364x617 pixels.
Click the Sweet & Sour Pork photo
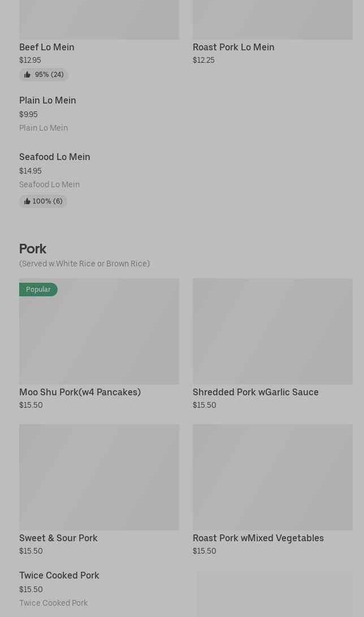(99, 477)
